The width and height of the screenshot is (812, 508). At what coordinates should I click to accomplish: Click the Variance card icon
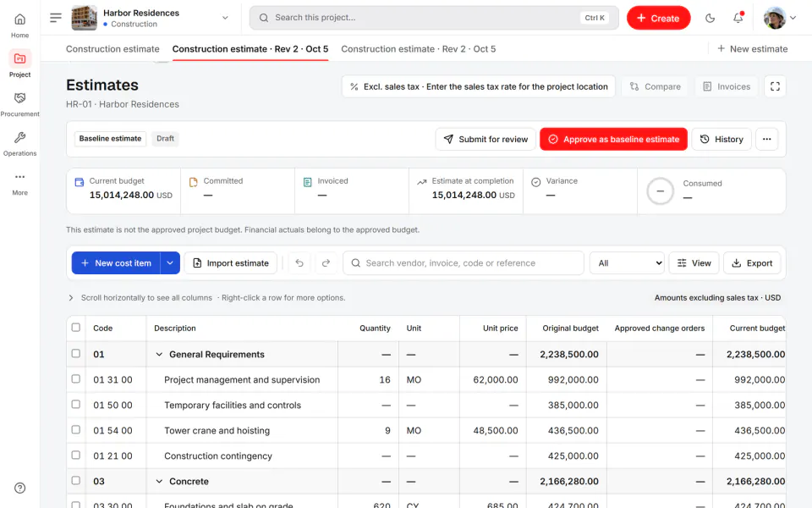point(536,182)
